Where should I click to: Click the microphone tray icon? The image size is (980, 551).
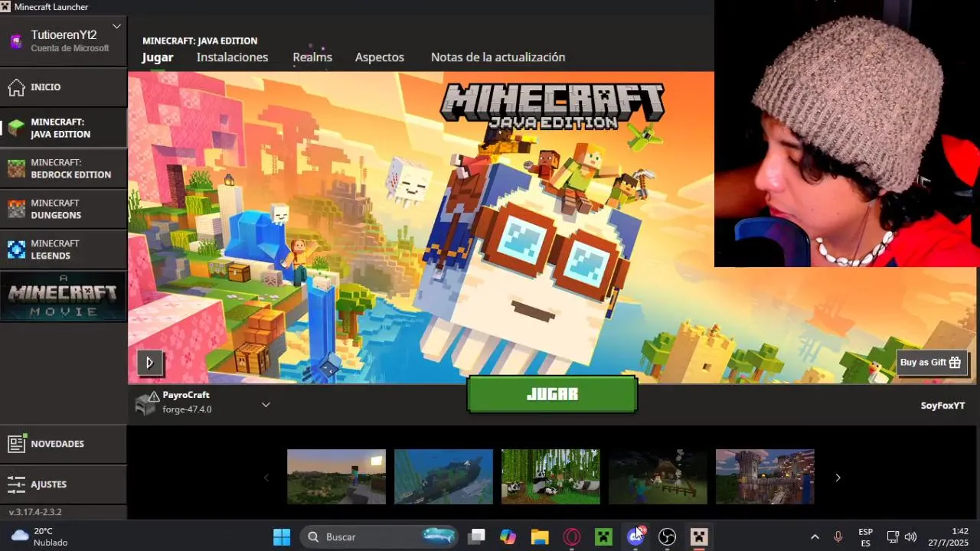(838, 537)
